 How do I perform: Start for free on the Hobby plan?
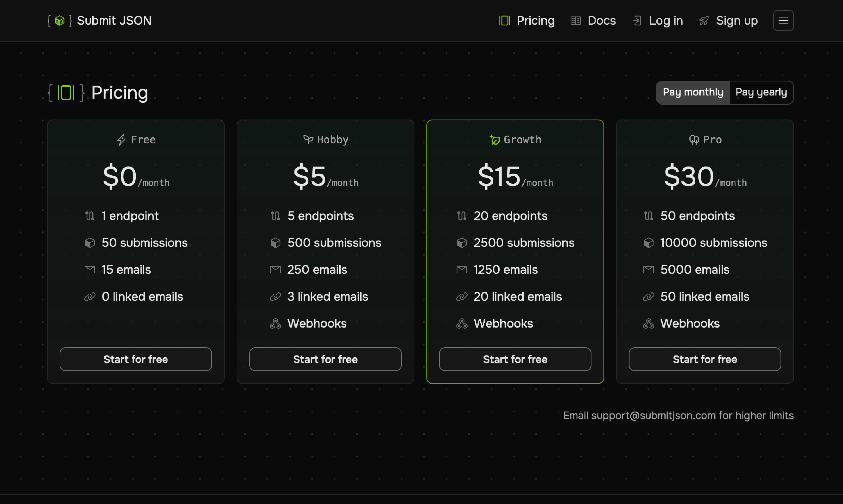click(x=325, y=359)
